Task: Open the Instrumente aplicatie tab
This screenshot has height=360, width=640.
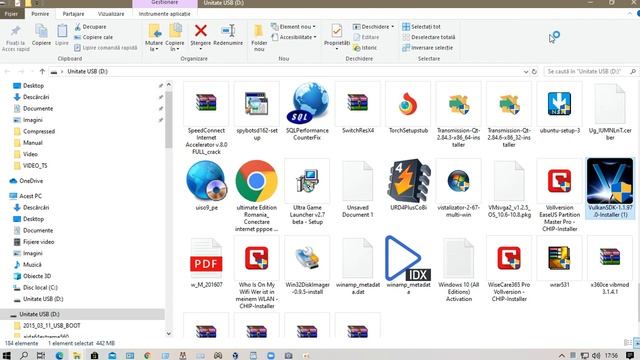Action: click(164, 14)
